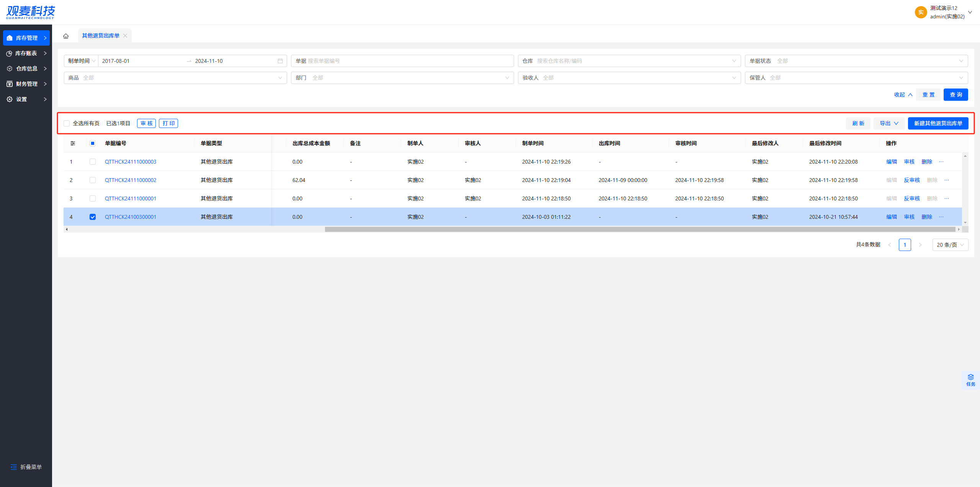Click the user avatar icon at top right

921,12
